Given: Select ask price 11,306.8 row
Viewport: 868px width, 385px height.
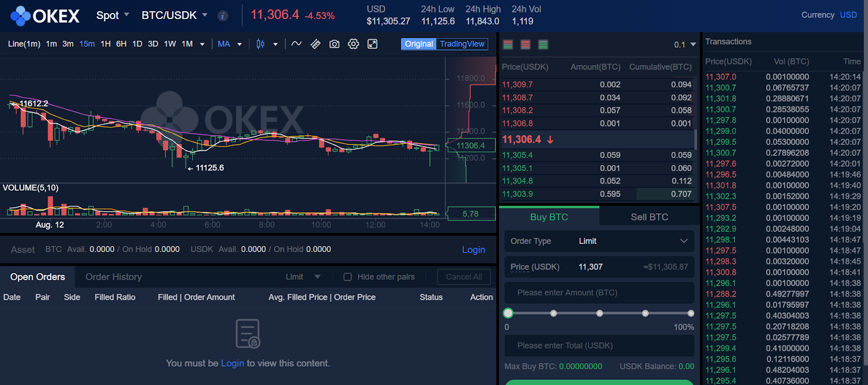Looking at the screenshot, I should click(597, 124).
